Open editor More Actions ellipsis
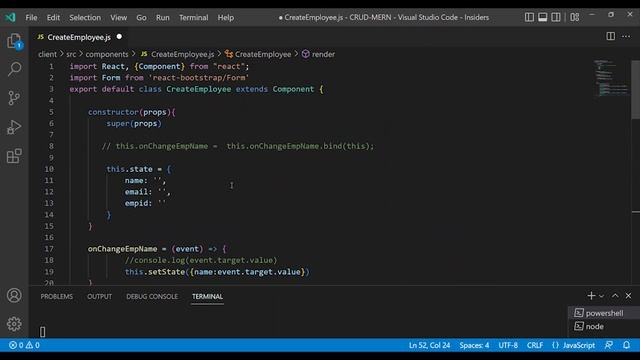640x360 pixels. pos(626,36)
